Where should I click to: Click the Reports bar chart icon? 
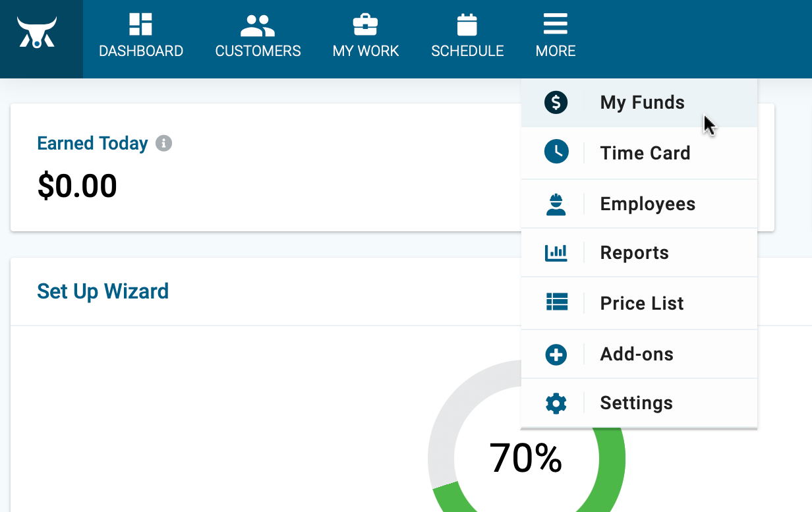pos(556,252)
